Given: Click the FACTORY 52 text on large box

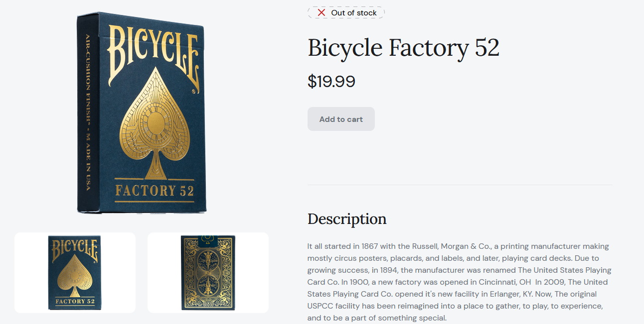Looking at the screenshot, I should 155,191.
